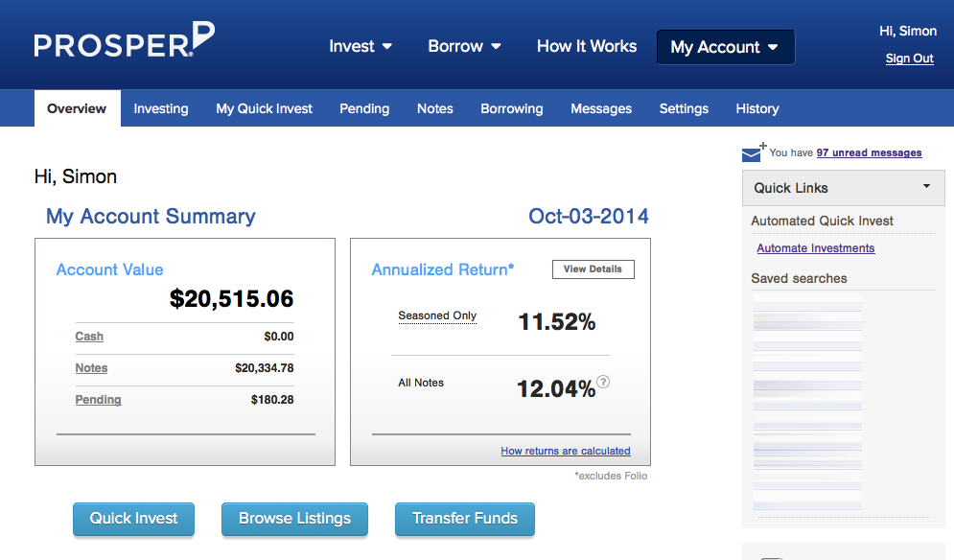The width and height of the screenshot is (954, 560).
Task: Open the Notes link in Account Value
Action: click(x=91, y=367)
